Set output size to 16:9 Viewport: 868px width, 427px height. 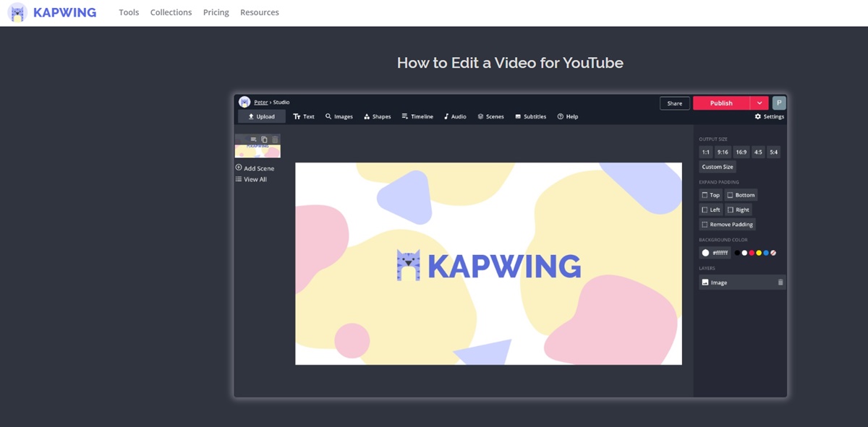tap(741, 152)
